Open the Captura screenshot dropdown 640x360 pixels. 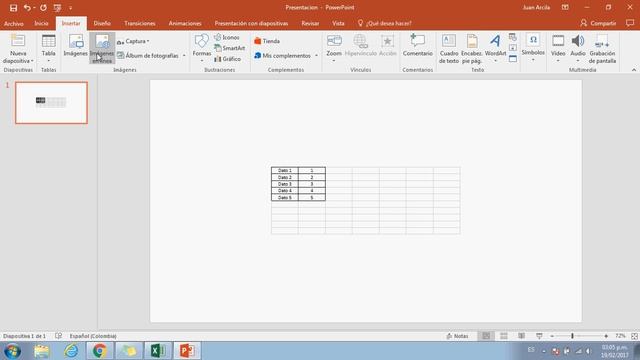[x=133, y=41]
